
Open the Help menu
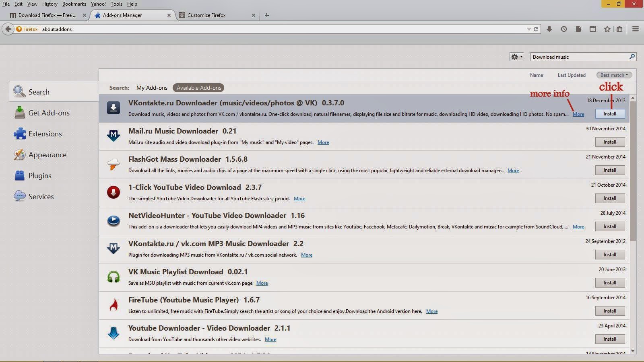pos(132,4)
